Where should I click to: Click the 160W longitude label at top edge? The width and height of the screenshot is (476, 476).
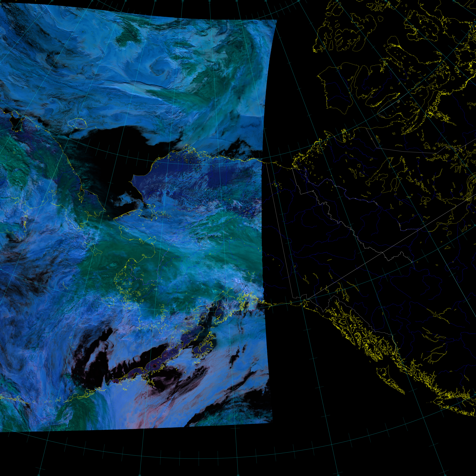(183, 1)
